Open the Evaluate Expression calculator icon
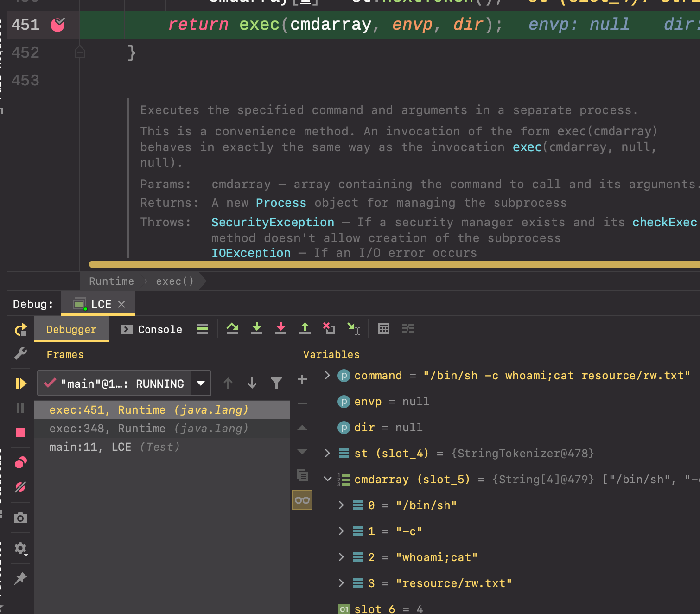 [384, 328]
